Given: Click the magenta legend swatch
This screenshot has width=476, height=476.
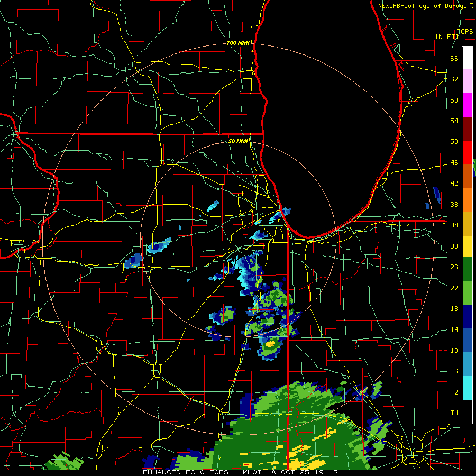Looking at the screenshot, I should (467, 105).
